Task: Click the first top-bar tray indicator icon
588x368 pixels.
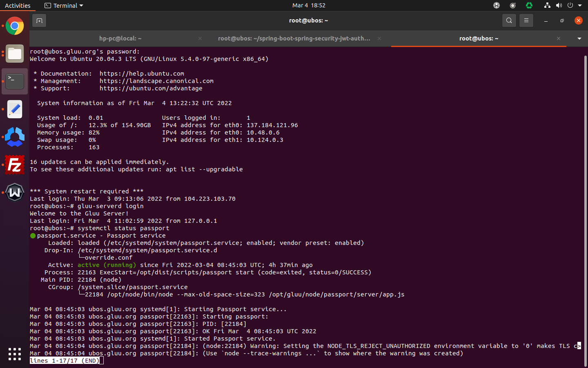Action: tap(497, 5)
